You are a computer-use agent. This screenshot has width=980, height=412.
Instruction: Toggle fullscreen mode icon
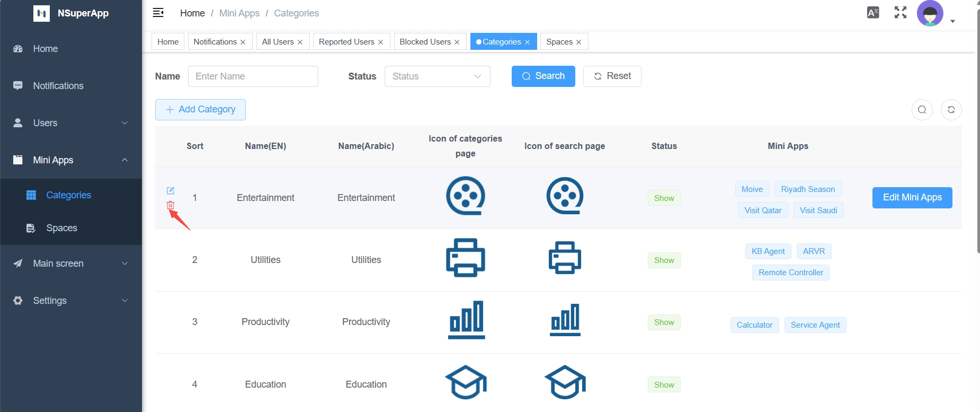pos(901,13)
